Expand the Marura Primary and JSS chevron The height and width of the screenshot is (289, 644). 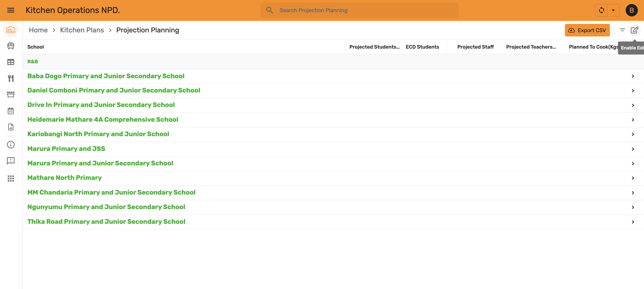(633, 149)
